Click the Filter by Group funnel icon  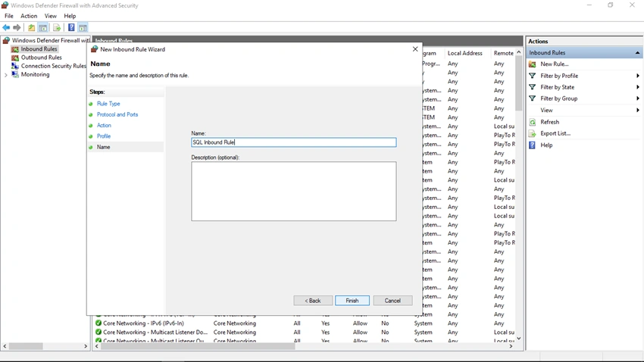[533, 98]
